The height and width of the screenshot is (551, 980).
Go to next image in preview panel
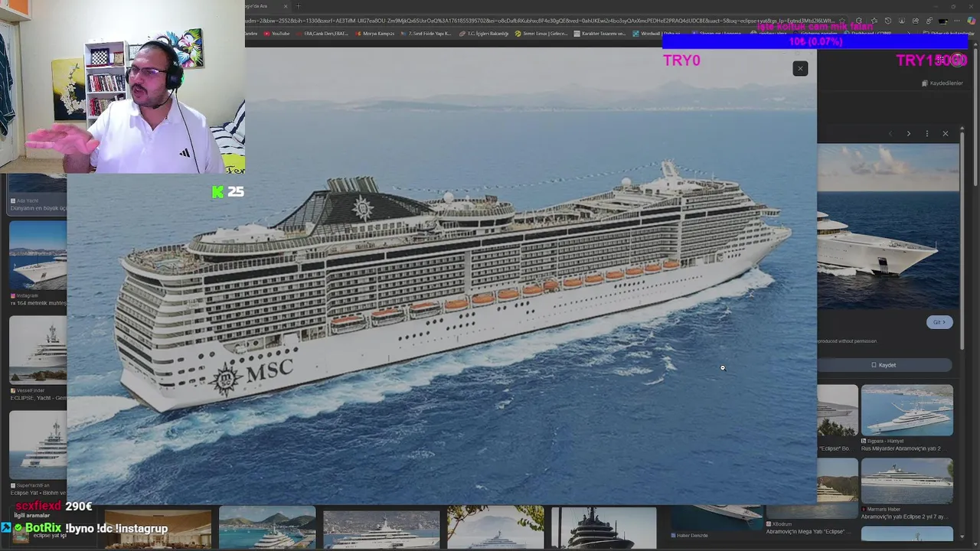click(909, 134)
